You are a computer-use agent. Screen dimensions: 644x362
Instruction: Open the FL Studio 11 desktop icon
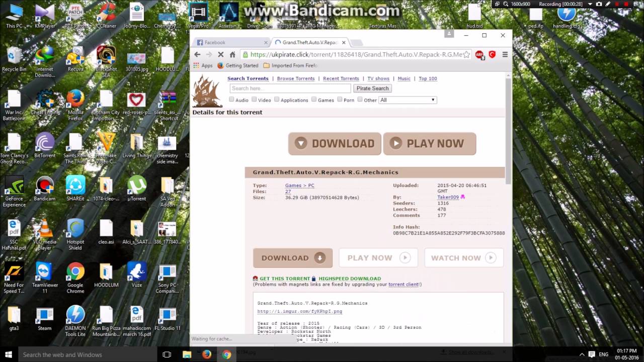tap(167, 318)
